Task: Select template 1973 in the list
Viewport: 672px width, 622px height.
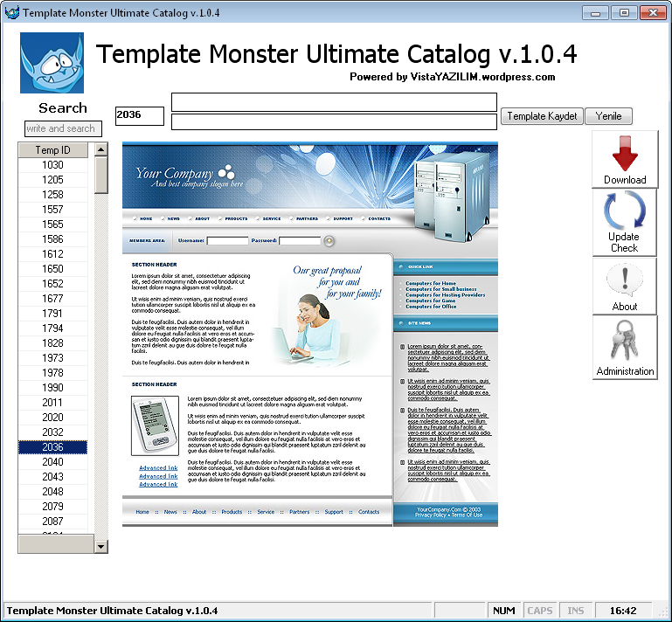Action: 52,358
